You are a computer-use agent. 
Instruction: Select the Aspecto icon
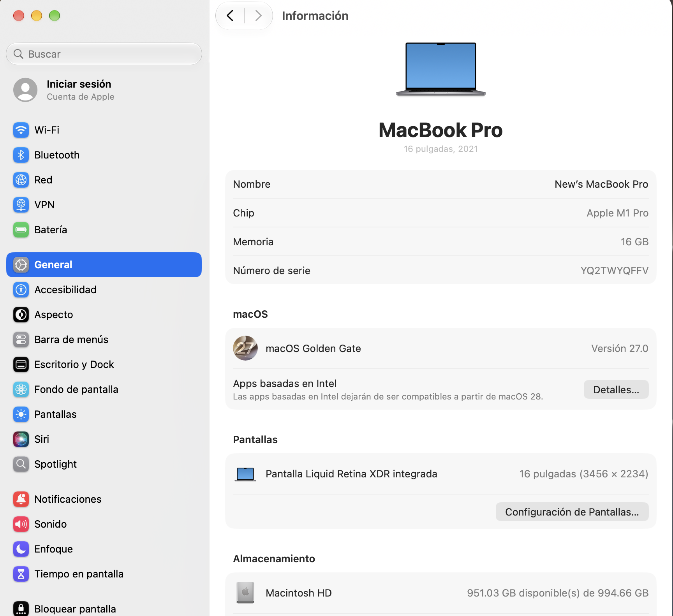pyautogui.click(x=21, y=315)
